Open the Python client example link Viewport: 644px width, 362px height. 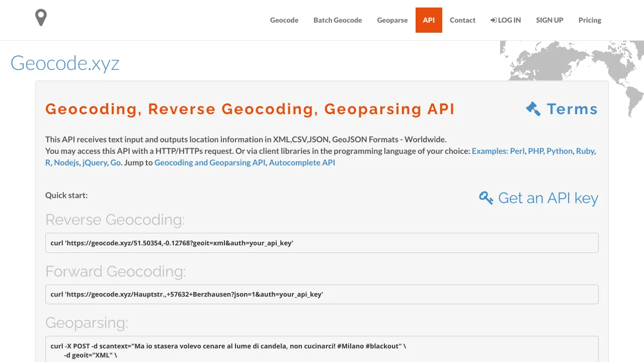(x=559, y=151)
